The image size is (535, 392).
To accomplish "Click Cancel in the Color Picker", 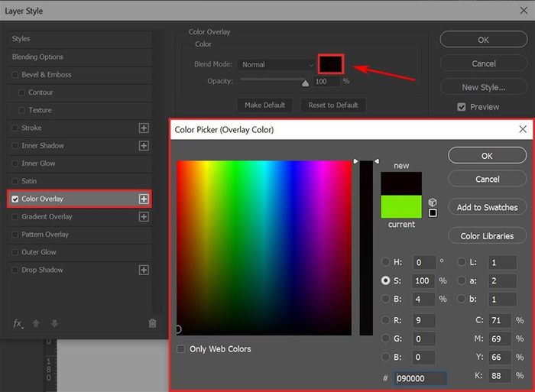I will [488, 179].
